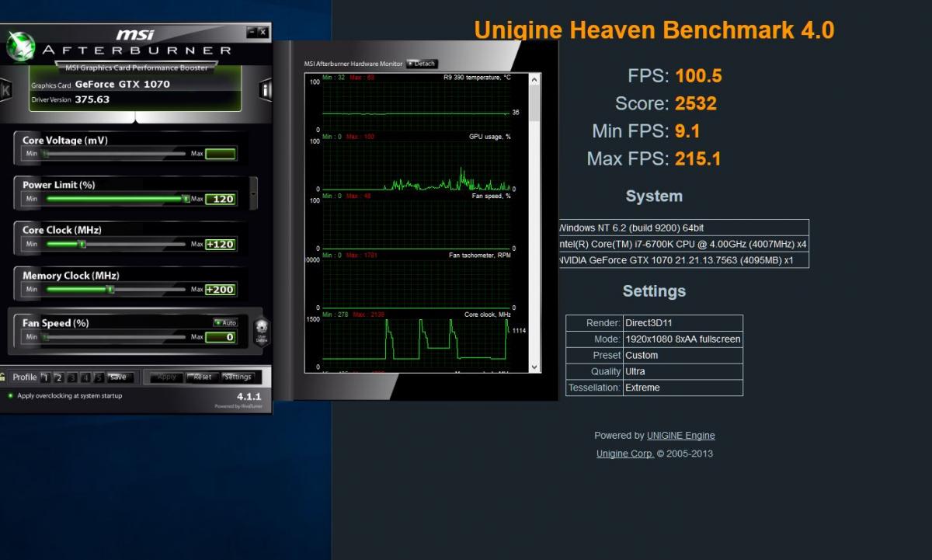
Task: Select profile slot 2
Action: [58, 377]
